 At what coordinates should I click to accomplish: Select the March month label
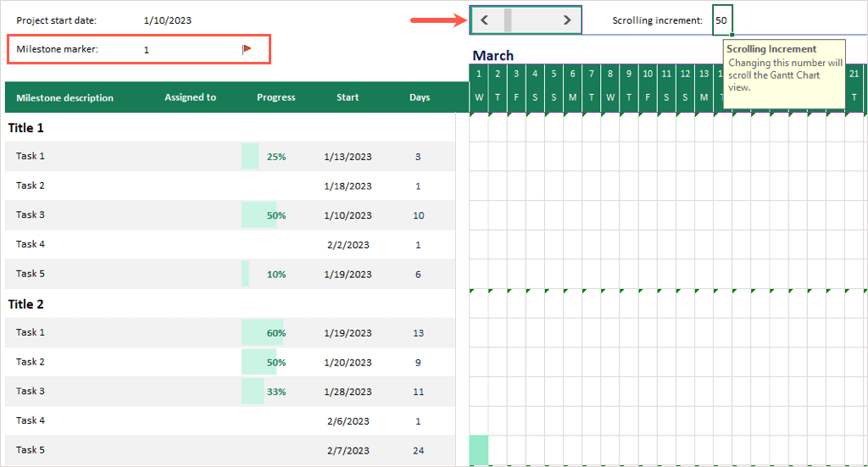[493, 56]
